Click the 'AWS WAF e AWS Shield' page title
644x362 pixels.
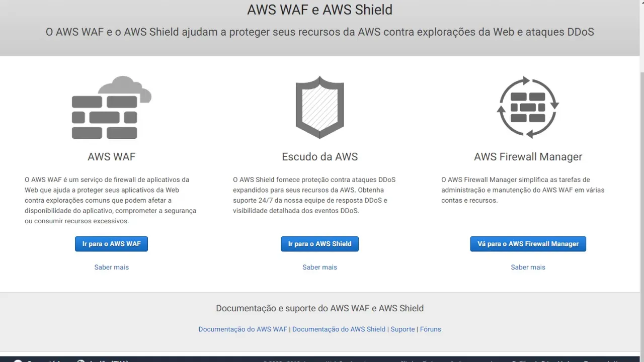click(x=319, y=10)
